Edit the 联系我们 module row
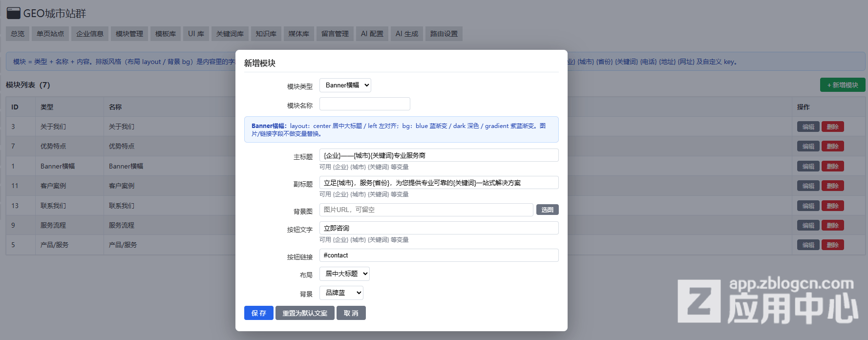 point(808,206)
